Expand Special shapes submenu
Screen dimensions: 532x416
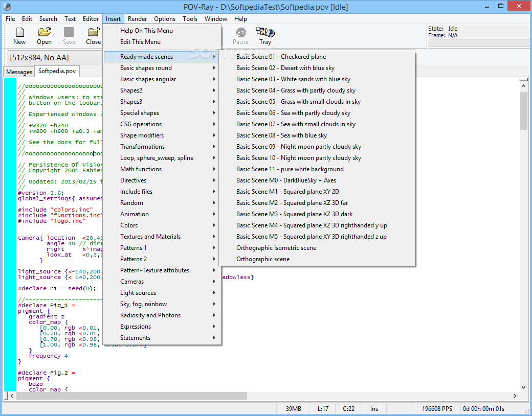pyautogui.click(x=162, y=113)
